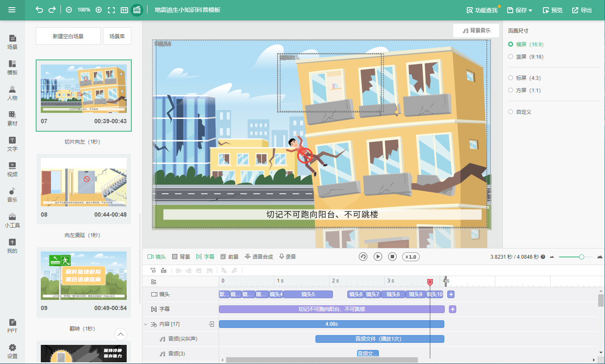
Task: Click 导出 export button
Action: [x=582, y=10]
